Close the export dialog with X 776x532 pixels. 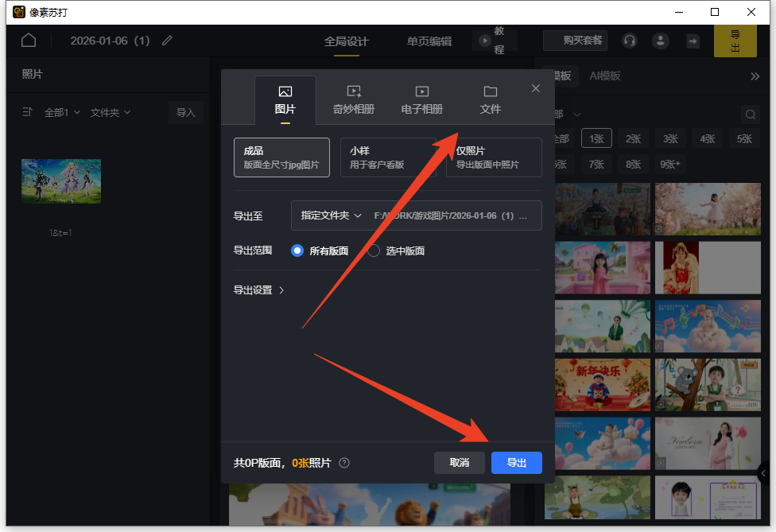(535, 88)
